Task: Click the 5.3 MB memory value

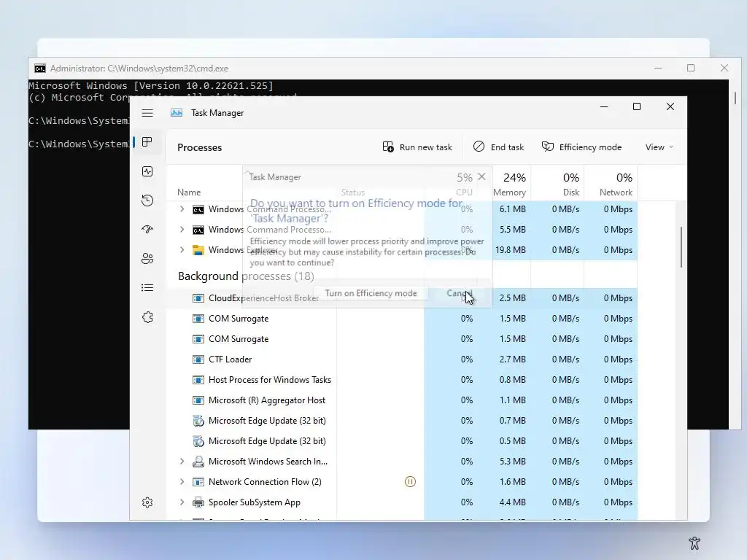Action: pyautogui.click(x=513, y=462)
